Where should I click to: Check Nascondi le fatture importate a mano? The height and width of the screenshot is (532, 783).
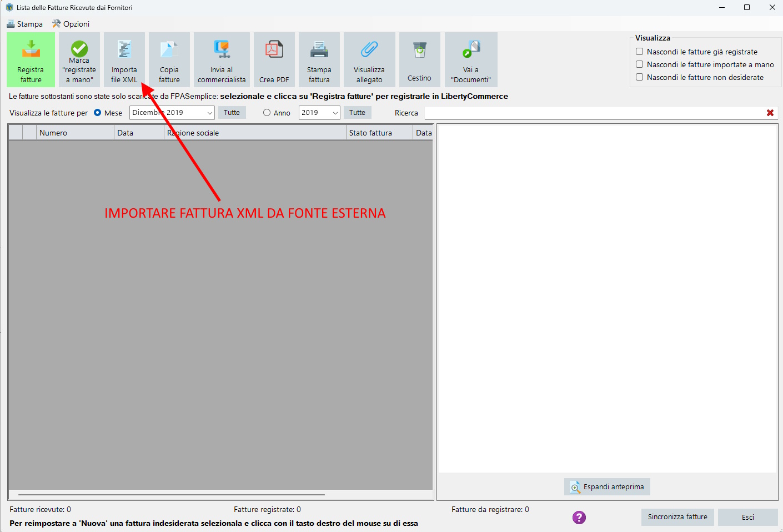[x=640, y=64]
